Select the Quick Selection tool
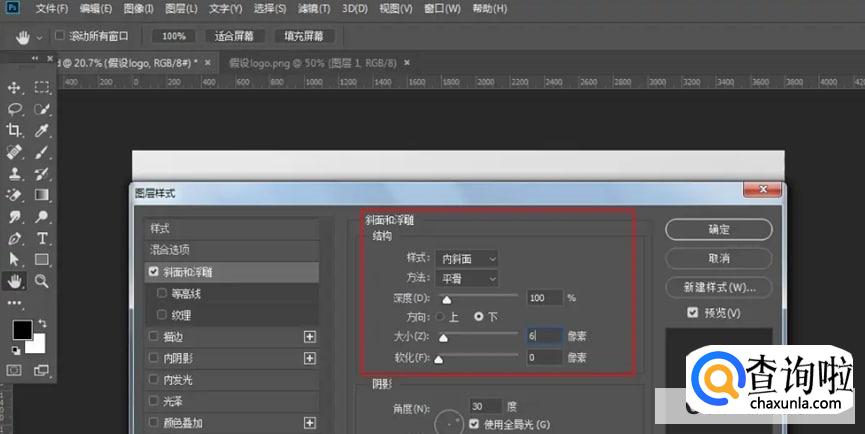The height and width of the screenshot is (434, 865). tap(42, 109)
